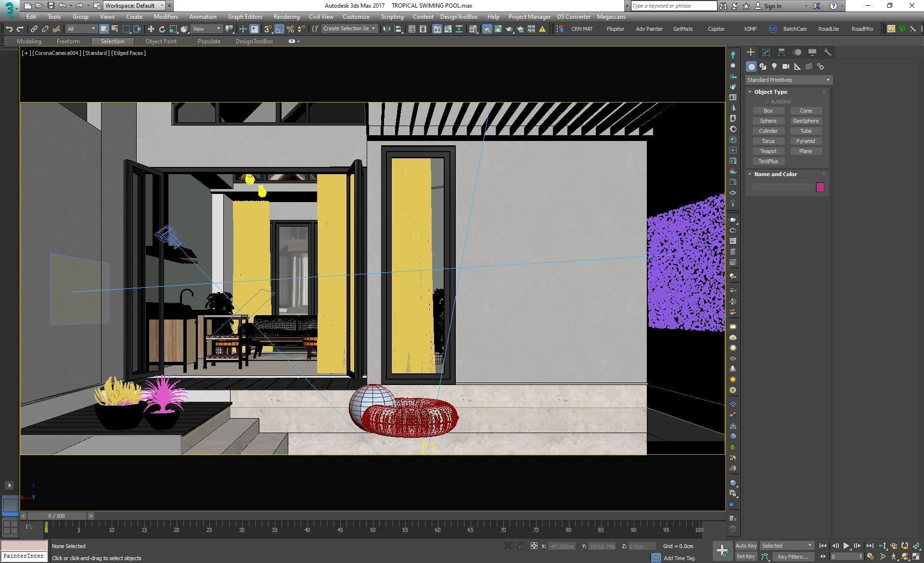Open the Utilities wrench panel

[828, 52]
